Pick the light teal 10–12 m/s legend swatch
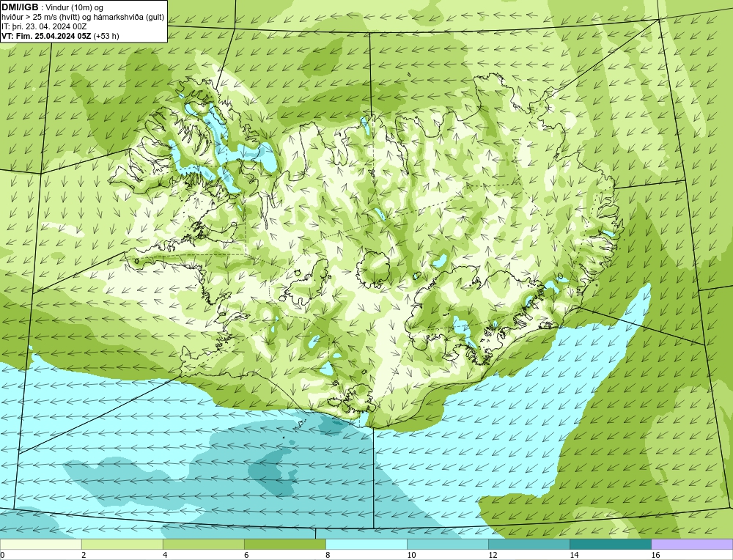The height and width of the screenshot is (560, 733). click(447, 544)
